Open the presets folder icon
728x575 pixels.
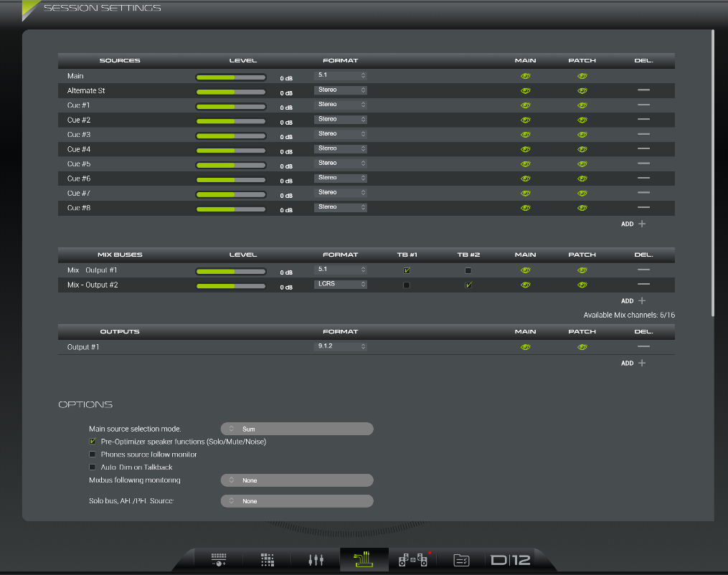click(x=461, y=560)
